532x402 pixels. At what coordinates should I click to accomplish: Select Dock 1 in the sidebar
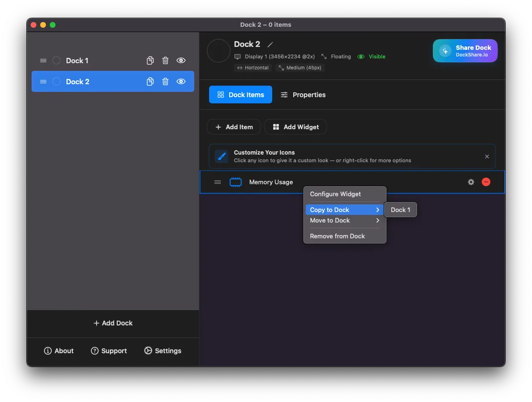(112, 60)
